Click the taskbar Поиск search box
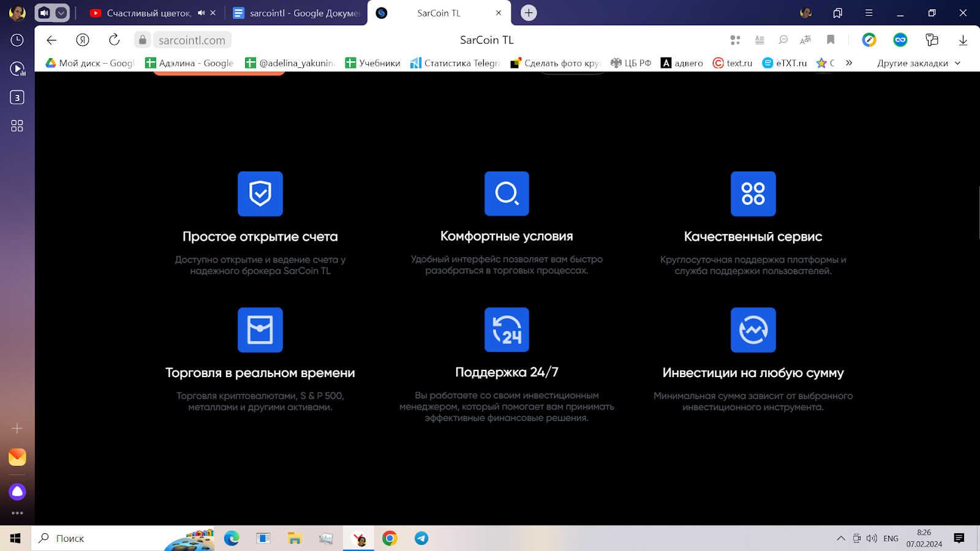This screenshot has width=980, height=551. 123,538
